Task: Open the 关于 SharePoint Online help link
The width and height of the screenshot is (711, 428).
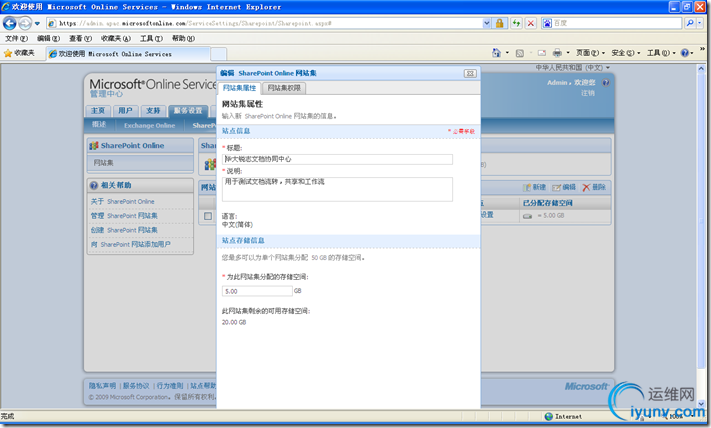Action: tap(122, 201)
